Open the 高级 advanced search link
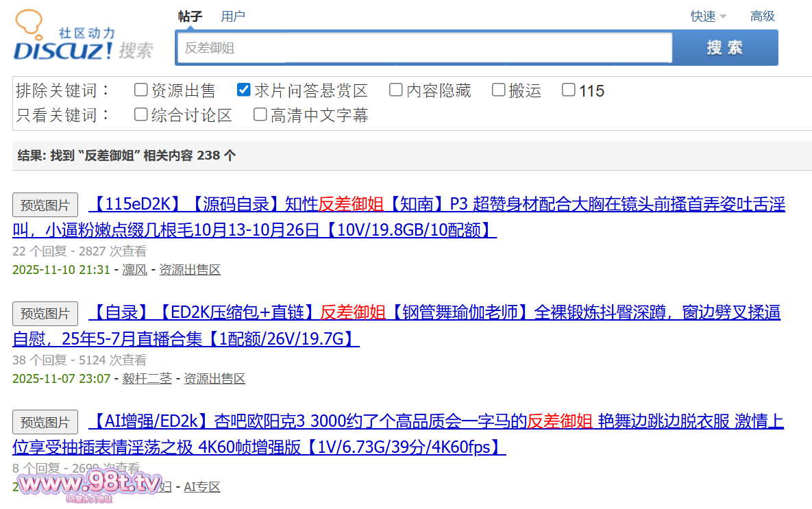 tap(762, 16)
